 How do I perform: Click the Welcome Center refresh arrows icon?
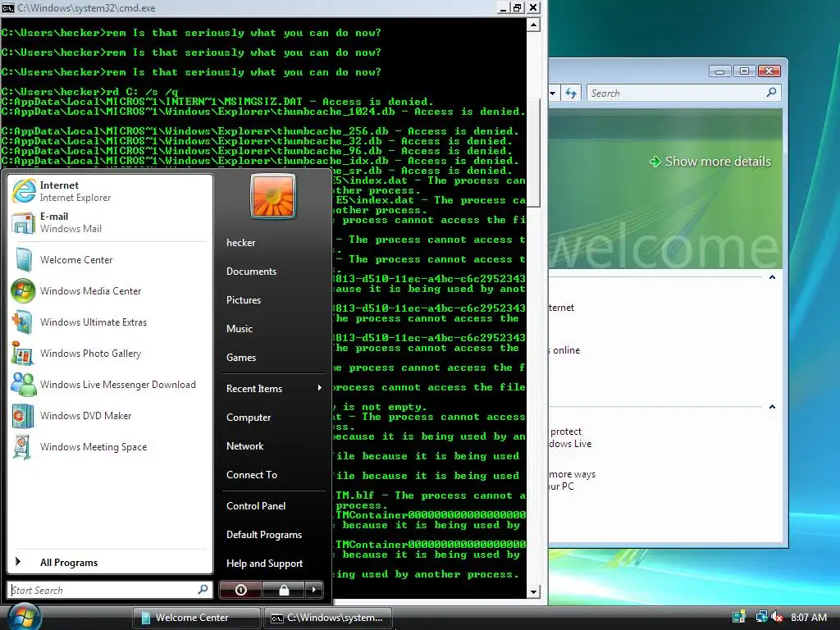pyautogui.click(x=571, y=94)
